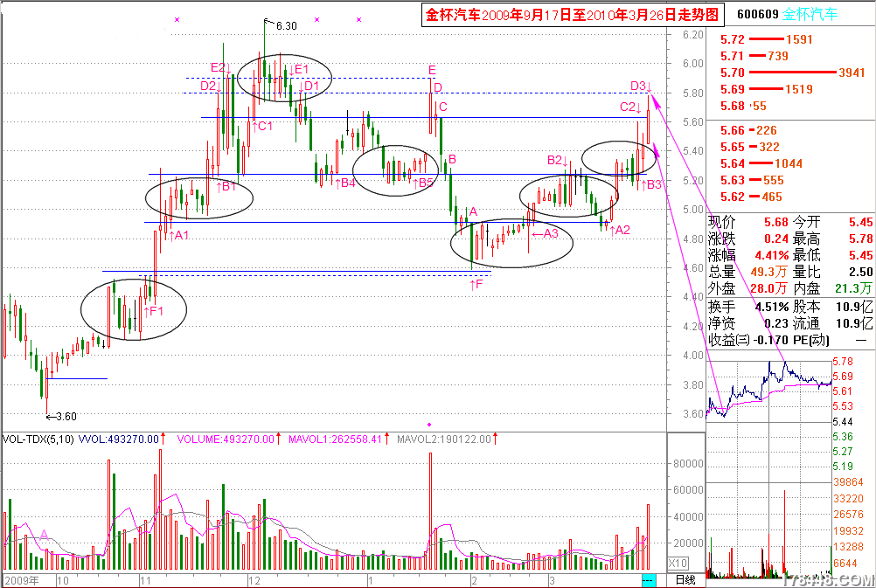Click the 内盘 value 21.3万

click(x=853, y=288)
